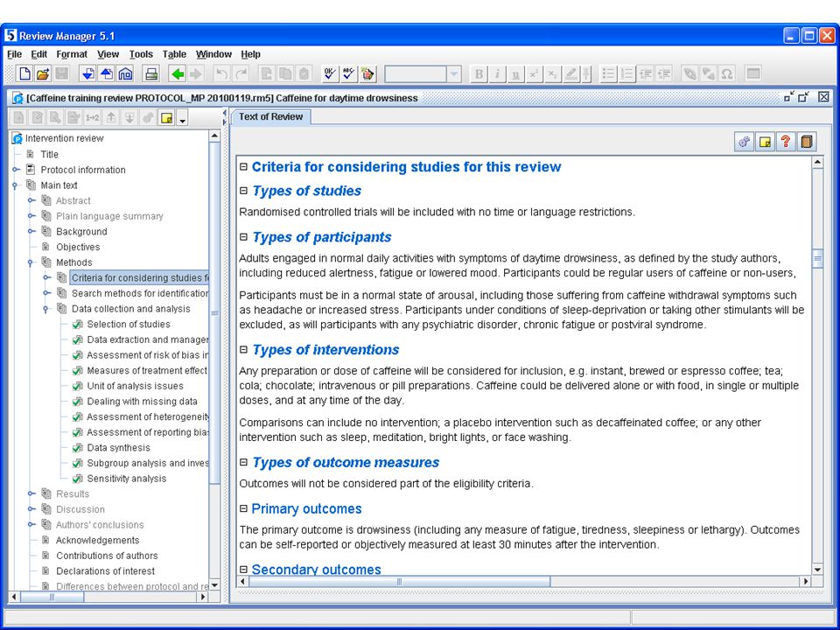Open the Help menu
The image size is (840, 630).
pyautogui.click(x=250, y=54)
